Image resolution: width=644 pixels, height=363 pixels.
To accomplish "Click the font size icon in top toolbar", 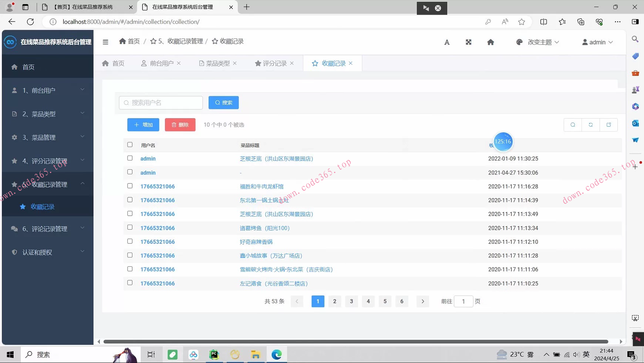I will point(446,42).
